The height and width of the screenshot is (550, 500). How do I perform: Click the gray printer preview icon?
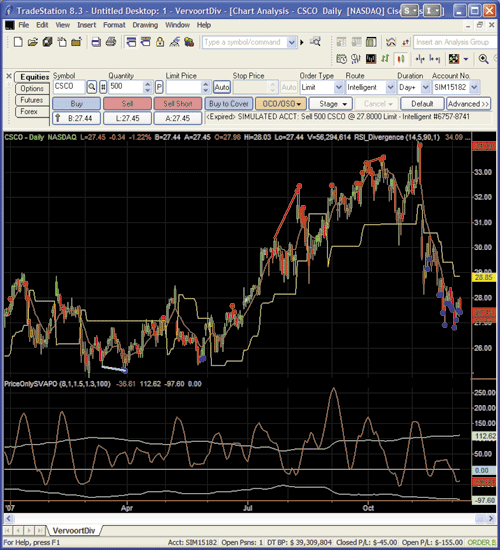tap(111, 42)
